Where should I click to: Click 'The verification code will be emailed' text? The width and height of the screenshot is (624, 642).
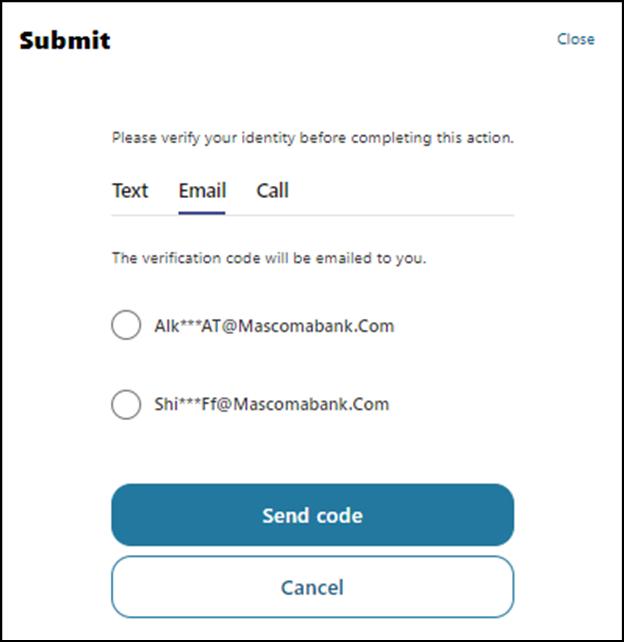(x=269, y=258)
